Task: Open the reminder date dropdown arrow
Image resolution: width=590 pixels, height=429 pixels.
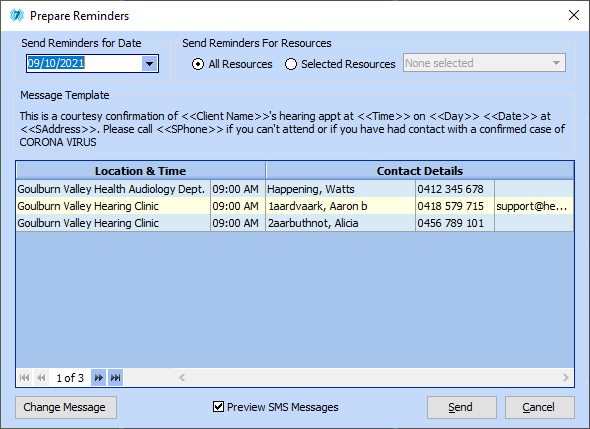Action: pos(149,64)
